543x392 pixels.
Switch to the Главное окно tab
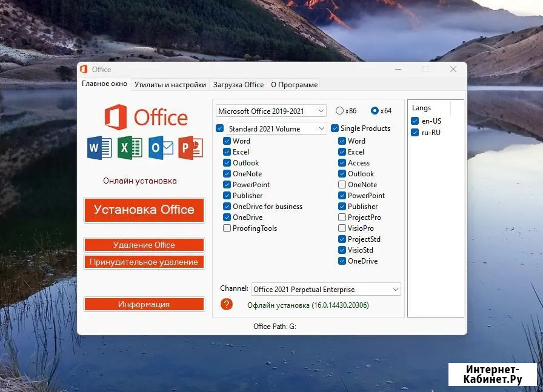click(104, 84)
